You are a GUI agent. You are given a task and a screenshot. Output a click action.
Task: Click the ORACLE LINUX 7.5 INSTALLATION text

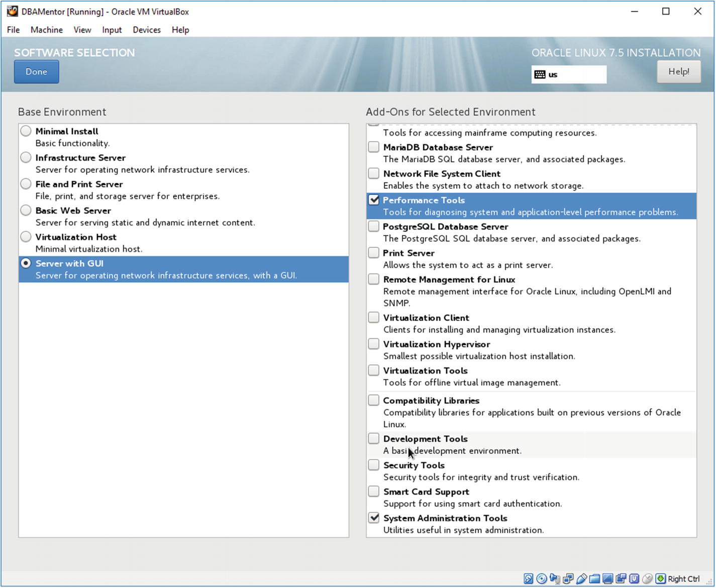click(x=616, y=53)
